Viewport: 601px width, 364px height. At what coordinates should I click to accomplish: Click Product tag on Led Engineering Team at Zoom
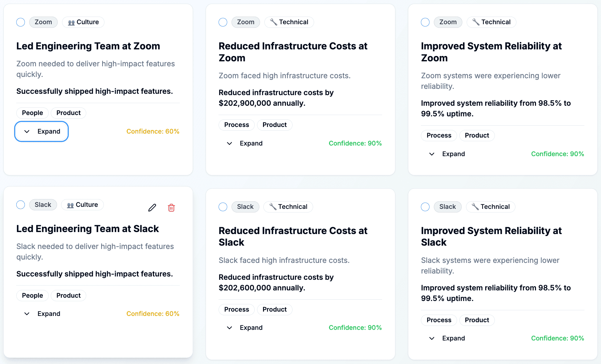69,113
